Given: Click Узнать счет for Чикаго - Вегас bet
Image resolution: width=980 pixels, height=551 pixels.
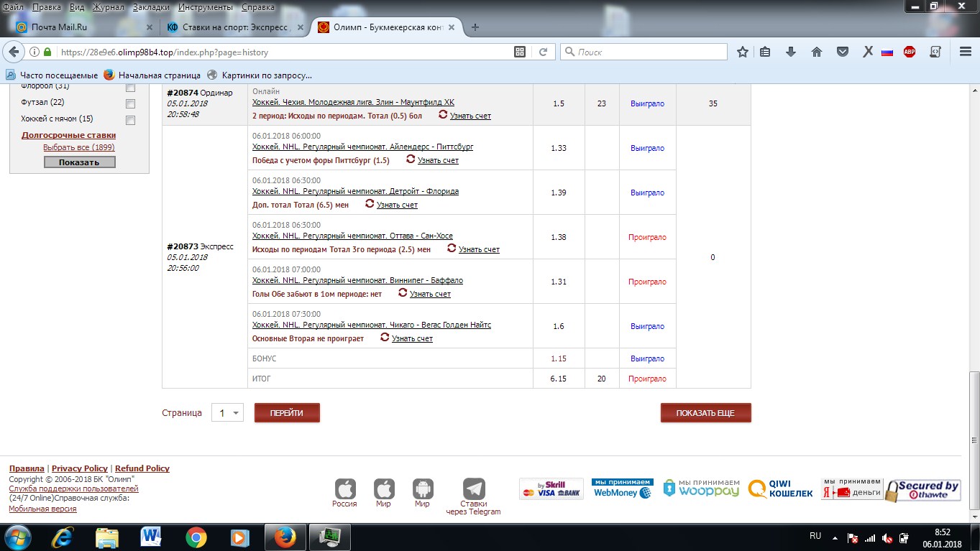Looking at the screenshot, I should (x=412, y=338).
